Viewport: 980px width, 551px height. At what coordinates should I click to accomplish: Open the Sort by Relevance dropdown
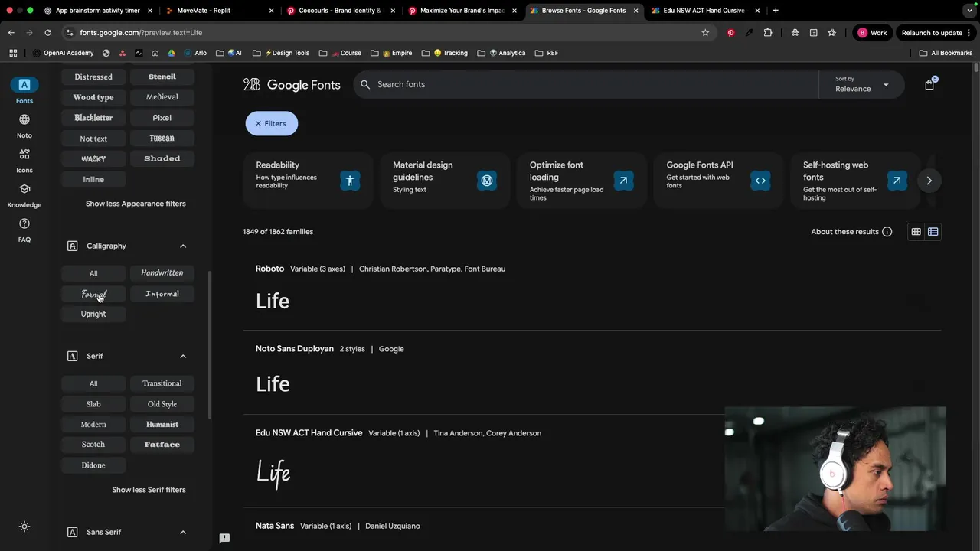tap(861, 84)
